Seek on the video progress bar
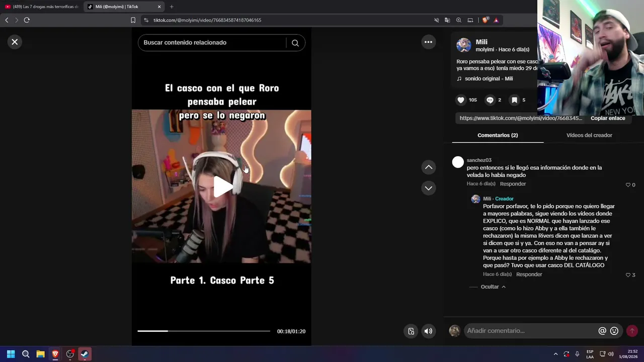Viewport: 644px width, 362px height. click(x=204, y=331)
